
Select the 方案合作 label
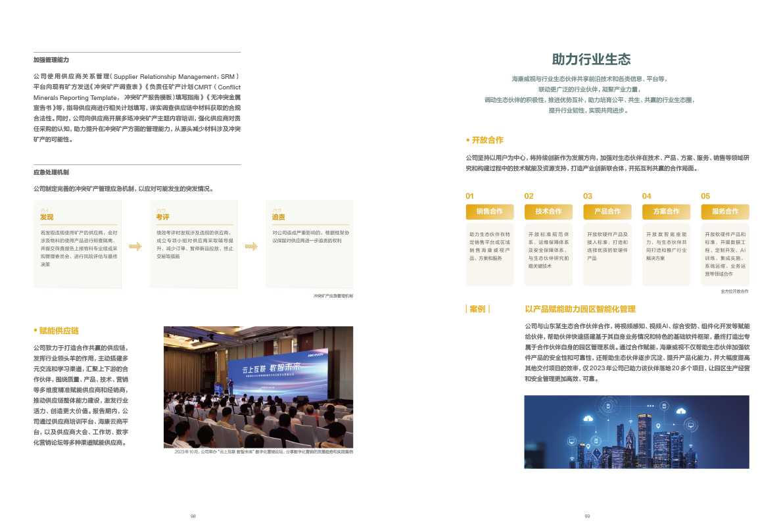pyautogui.click(x=666, y=212)
